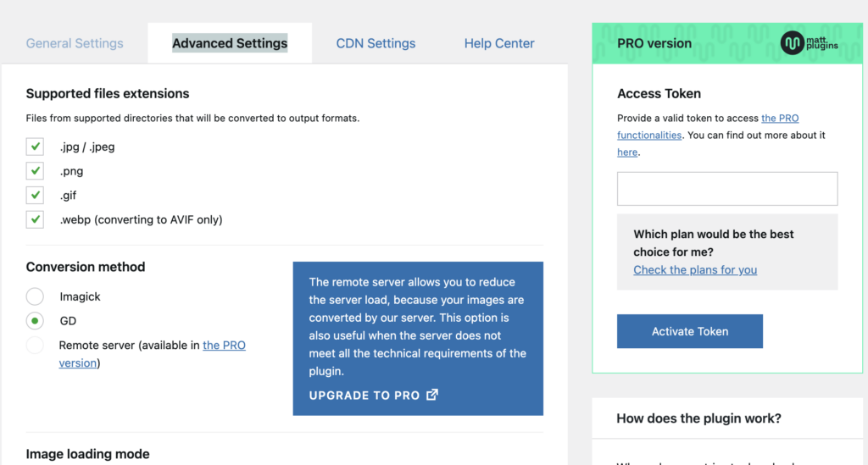Image resolution: width=868 pixels, height=465 pixels.
Task: Click the PRO version link in Remote server
Action: [224, 345]
